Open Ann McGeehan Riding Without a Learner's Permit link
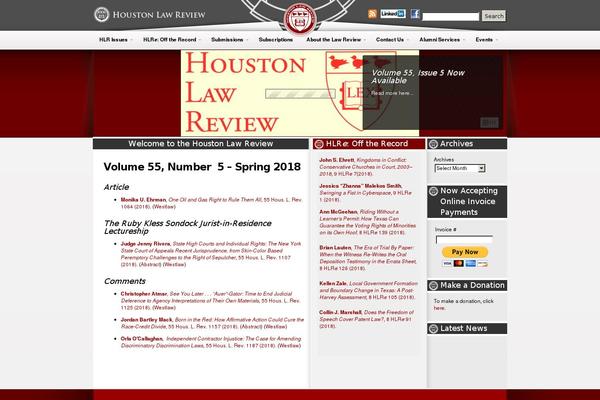The image size is (600, 400). point(367,222)
